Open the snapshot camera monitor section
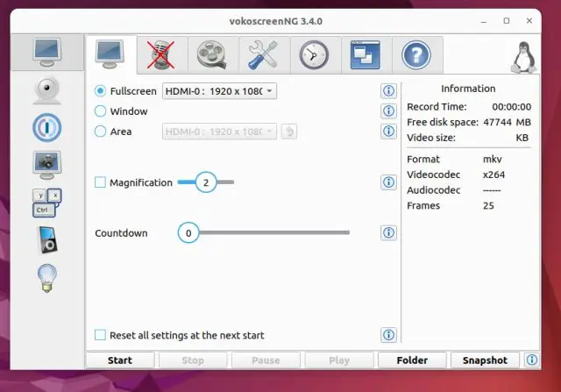This screenshot has width=561, height=392. 46,165
